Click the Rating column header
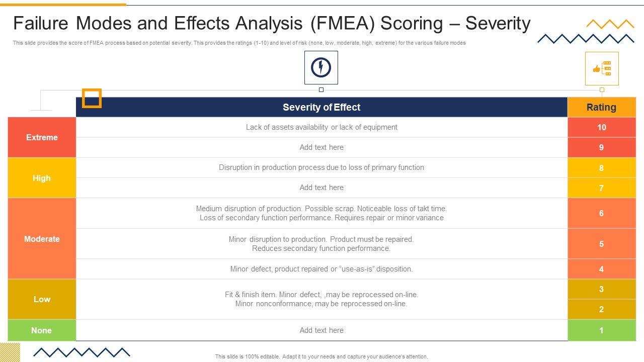 coord(601,107)
